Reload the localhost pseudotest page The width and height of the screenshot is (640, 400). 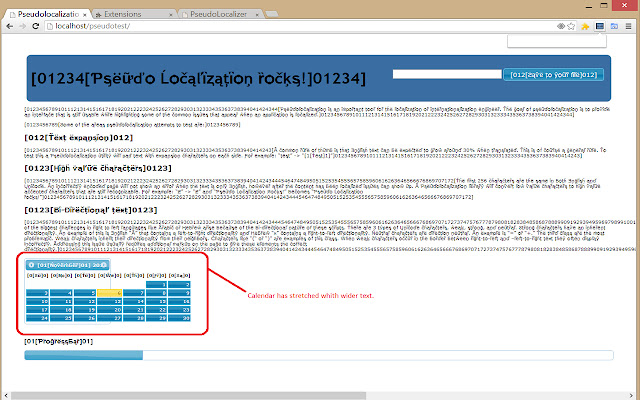click(36, 26)
